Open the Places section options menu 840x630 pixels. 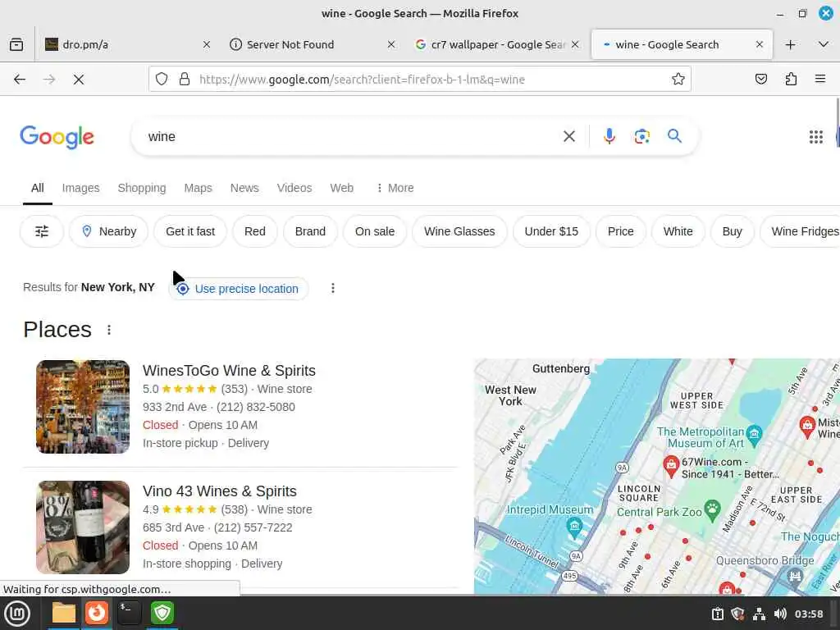[x=109, y=330]
